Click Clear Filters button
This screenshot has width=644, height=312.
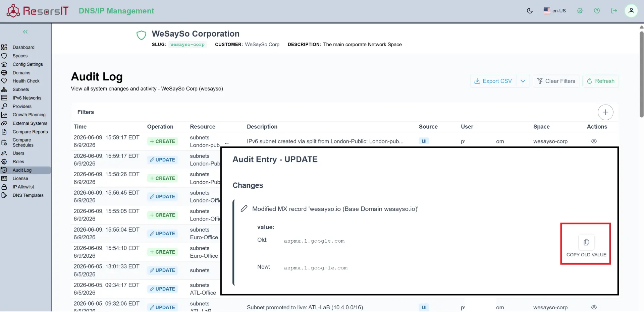pyautogui.click(x=556, y=81)
